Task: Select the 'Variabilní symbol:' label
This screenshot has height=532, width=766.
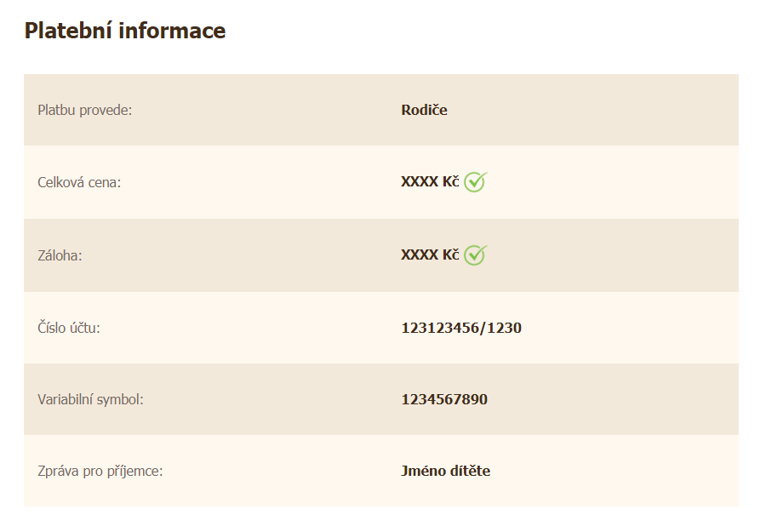Action: pos(90,399)
